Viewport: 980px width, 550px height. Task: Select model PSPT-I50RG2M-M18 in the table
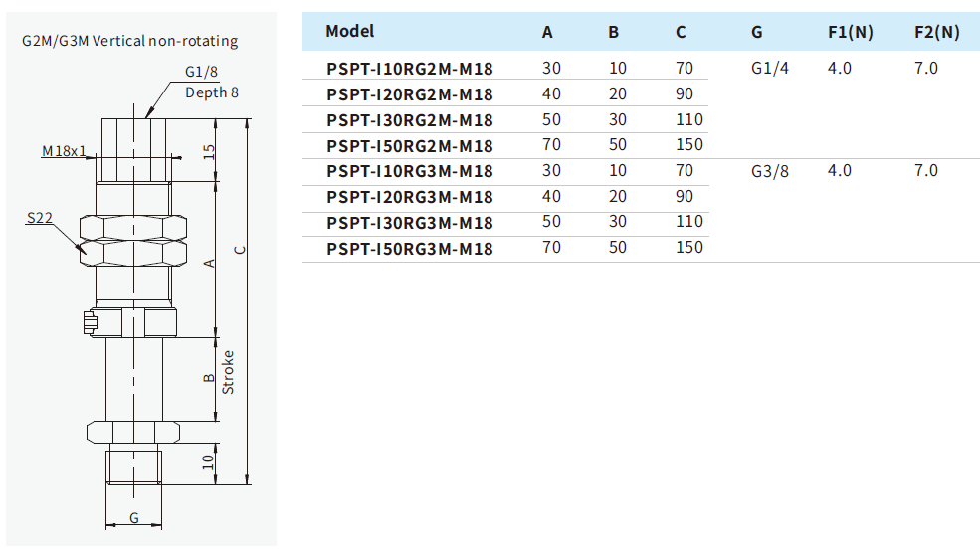point(409,146)
